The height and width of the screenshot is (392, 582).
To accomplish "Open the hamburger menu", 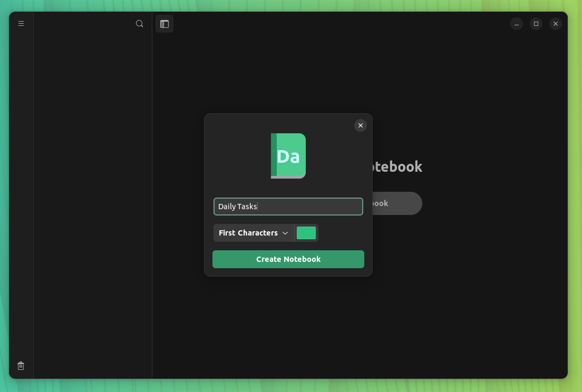I will coord(21,23).
